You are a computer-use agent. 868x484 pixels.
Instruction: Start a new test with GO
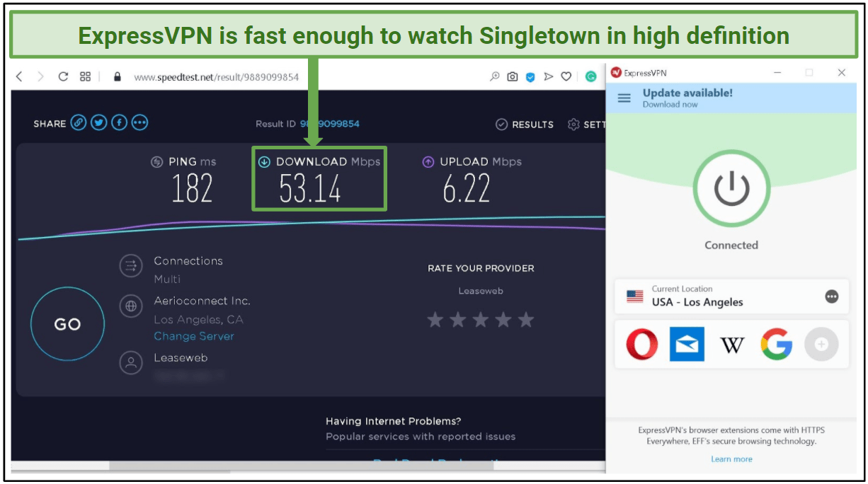coord(67,324)
